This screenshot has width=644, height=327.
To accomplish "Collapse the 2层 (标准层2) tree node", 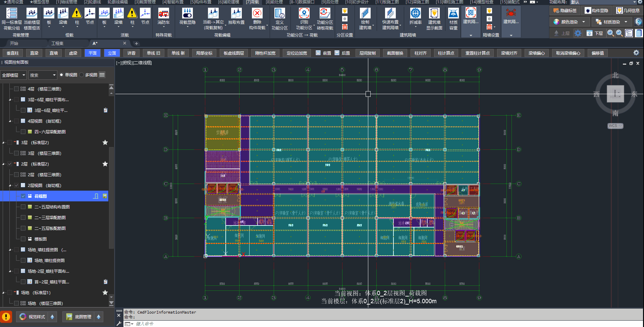I will [x=3, y=164].
